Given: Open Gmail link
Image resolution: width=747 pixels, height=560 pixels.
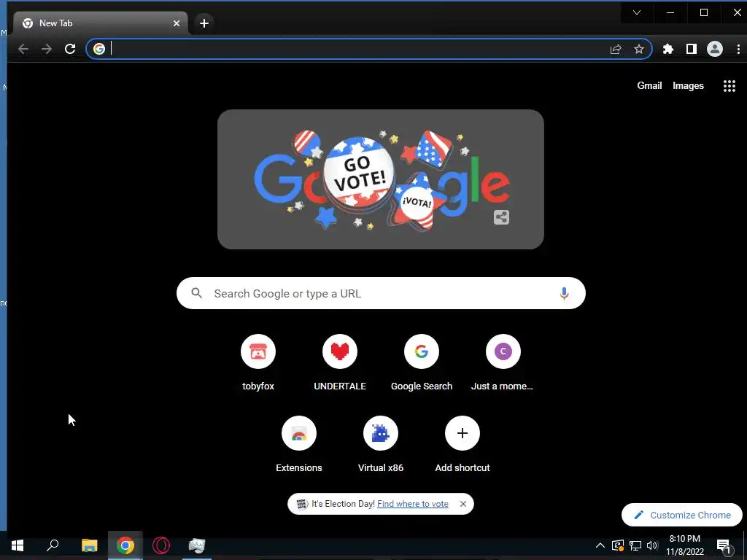Looking at the screenshot, I should tap(649, 86).
